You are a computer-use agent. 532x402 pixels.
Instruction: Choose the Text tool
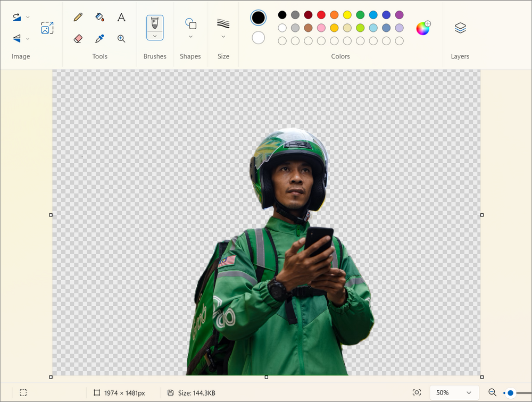pos(121,17)
